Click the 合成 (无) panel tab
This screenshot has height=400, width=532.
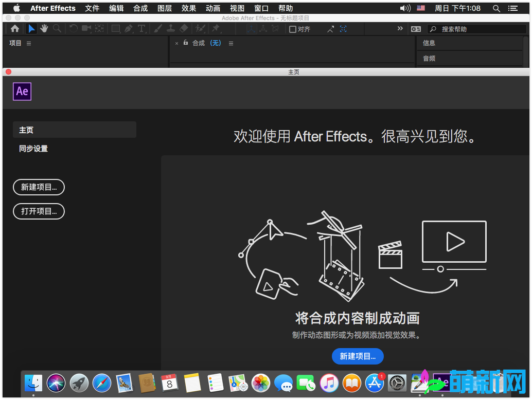pos(207,43)
